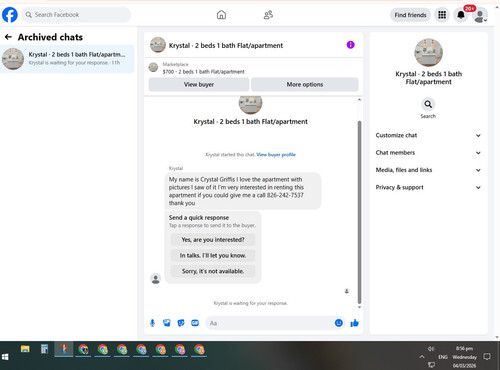Open Windows Start menu
The height and width of the screenshot is (370, 500).
(5, 357)
